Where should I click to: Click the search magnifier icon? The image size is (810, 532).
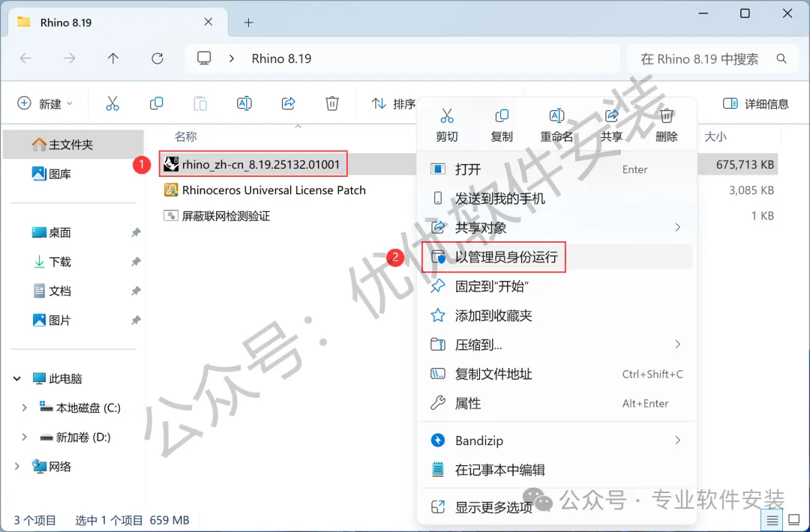click(781, 59)
